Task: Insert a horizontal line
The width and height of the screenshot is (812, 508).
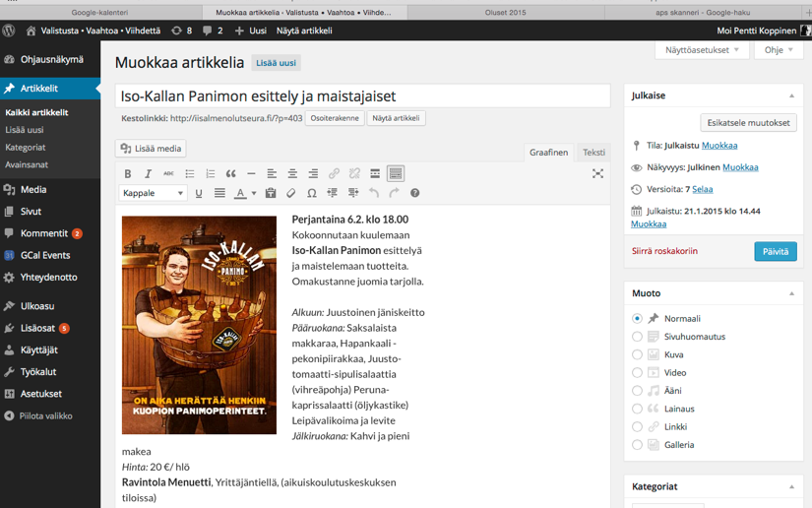Action: pyautogui.click(x=251, y=174)
